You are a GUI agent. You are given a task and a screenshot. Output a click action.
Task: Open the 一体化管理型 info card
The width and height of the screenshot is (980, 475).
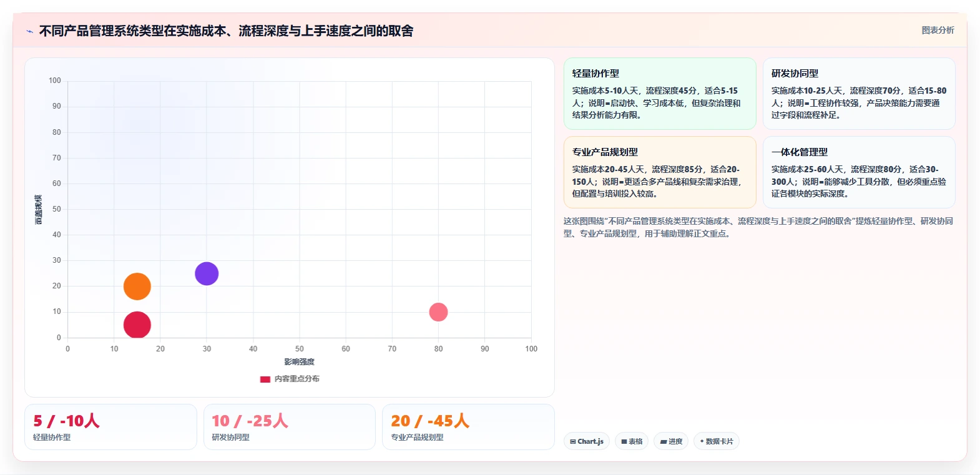coord(859,172)
